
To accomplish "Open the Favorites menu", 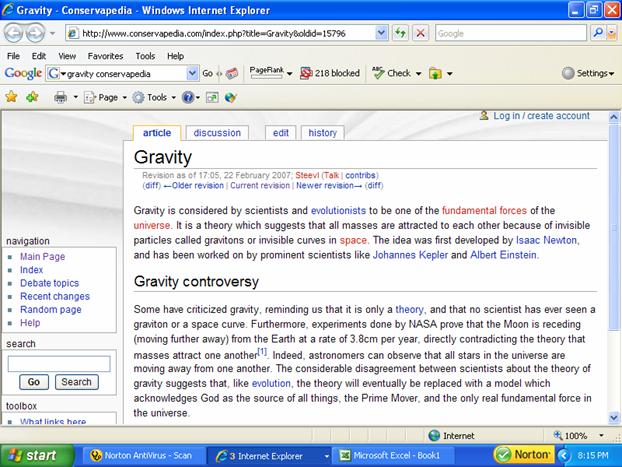I will 105,56.
